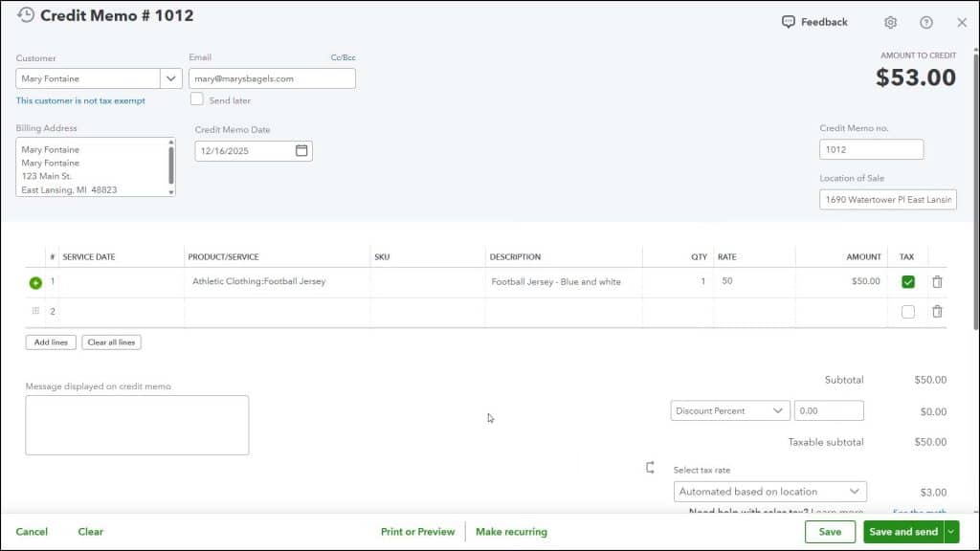Click the Add lines button
This screenshot has width=980, height=551.
click(50, 342)
